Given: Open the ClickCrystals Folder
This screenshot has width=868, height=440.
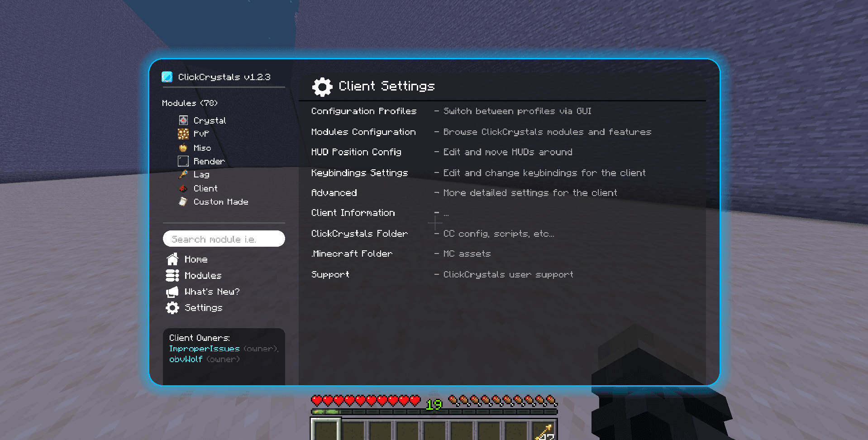Looking at the screenshot, I should tap(359, 234).
